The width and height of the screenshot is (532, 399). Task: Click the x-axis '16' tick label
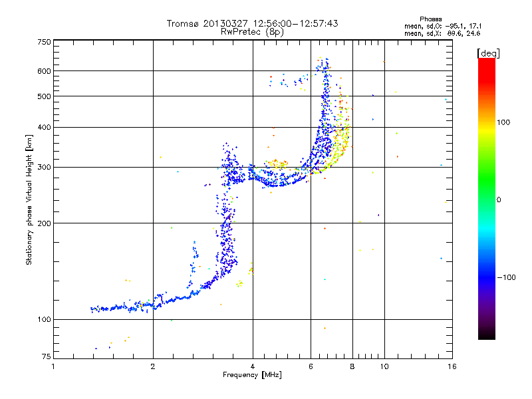tap(452, 366)
